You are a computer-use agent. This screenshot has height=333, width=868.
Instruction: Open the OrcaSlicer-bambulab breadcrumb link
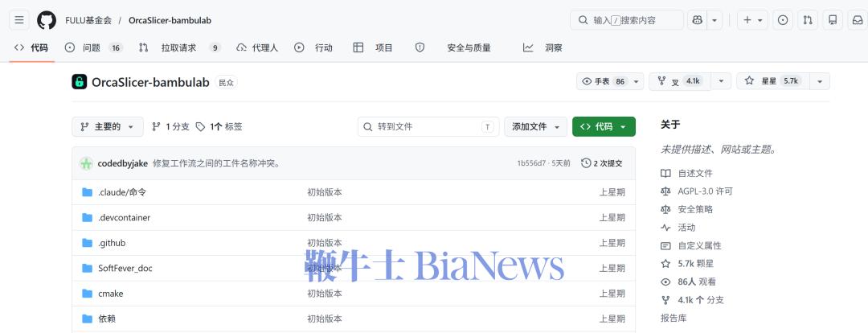(x=170, y=20)
